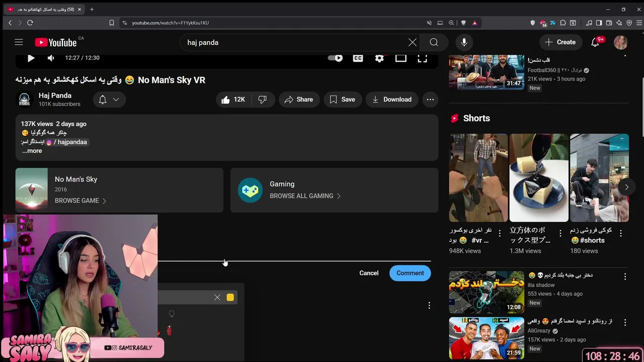This screenshot has height=362, width=644.
Task: Open options for 180 views short
Action: click(x=621, y=233)
